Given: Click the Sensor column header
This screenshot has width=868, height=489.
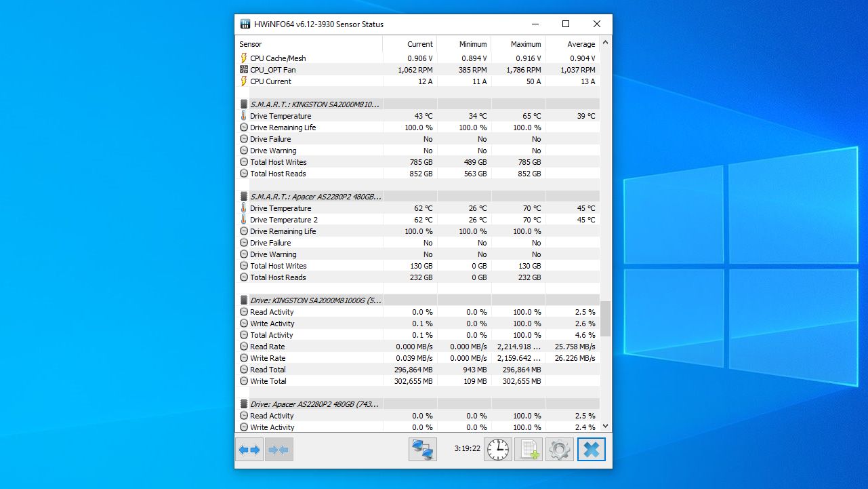Looking at the screenshot, I should coord(251,43).
